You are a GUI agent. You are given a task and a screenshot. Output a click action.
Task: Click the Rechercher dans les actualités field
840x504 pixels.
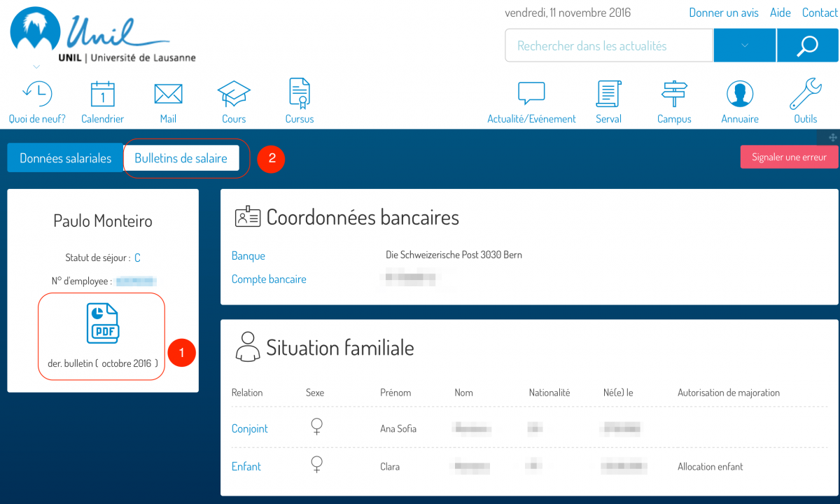pyautogui.click(x=608, y=45)
